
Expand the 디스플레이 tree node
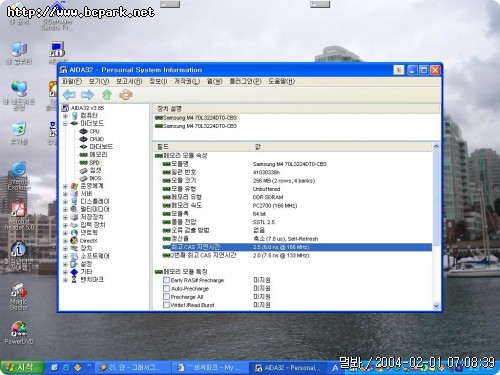click(65, 201)
